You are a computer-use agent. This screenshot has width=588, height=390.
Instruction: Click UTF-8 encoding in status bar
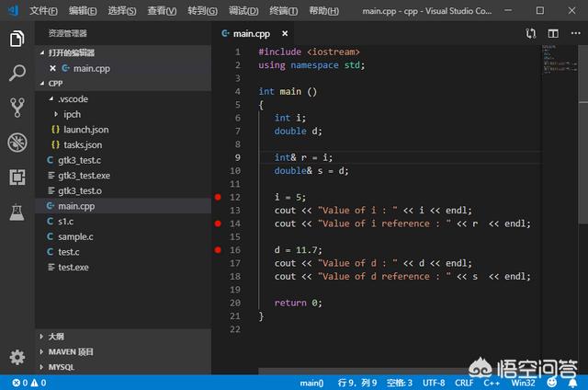(435, 383)
